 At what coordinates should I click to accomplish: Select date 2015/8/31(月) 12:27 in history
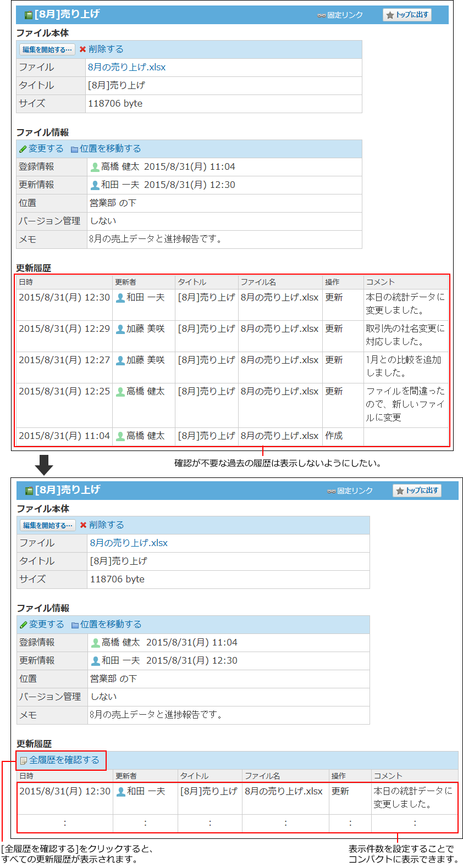(64, 360)
